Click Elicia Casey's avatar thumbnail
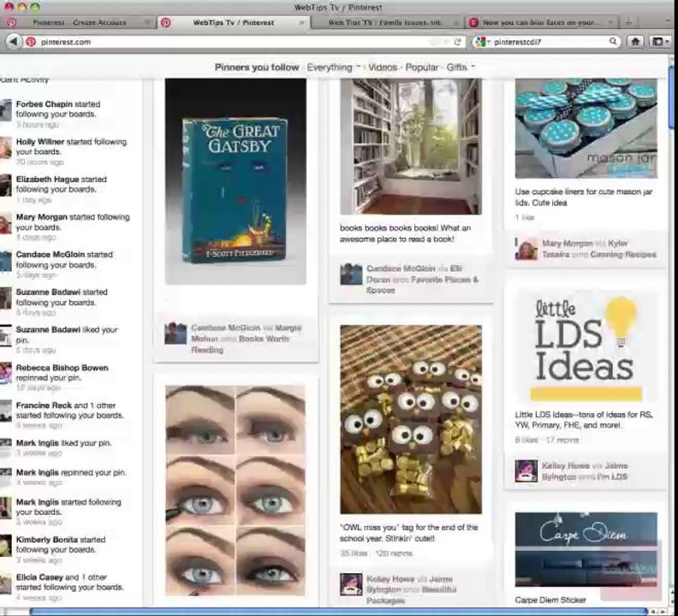The width and height of the screenshot is (678, 616). click(x=6, y=583)
